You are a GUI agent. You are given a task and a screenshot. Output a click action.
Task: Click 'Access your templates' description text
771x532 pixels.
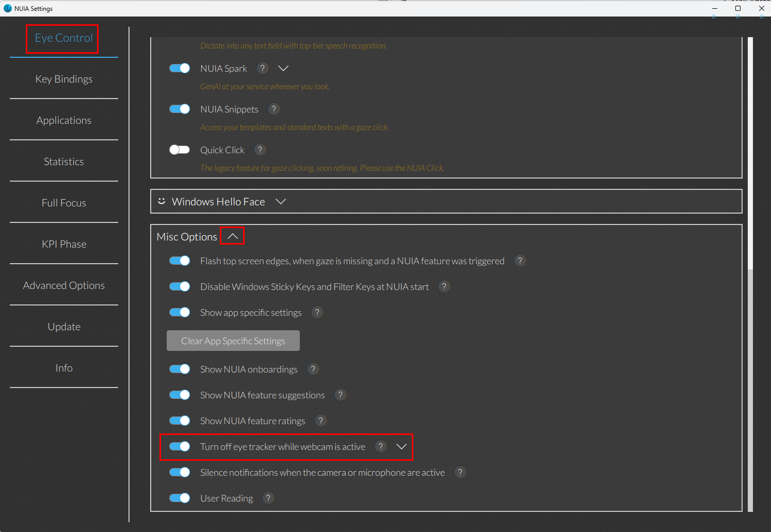point(295,127)
